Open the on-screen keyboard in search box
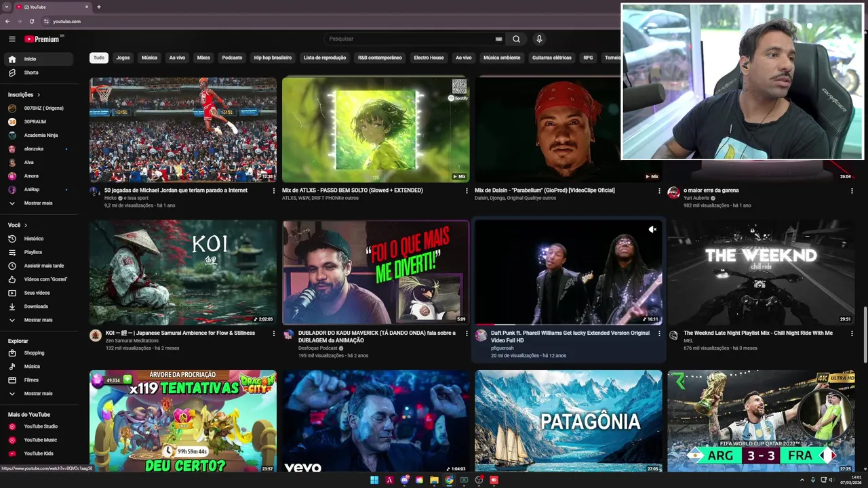Viewport: 868px width, 488px height. pyautogui.click(x=499, y=39)
